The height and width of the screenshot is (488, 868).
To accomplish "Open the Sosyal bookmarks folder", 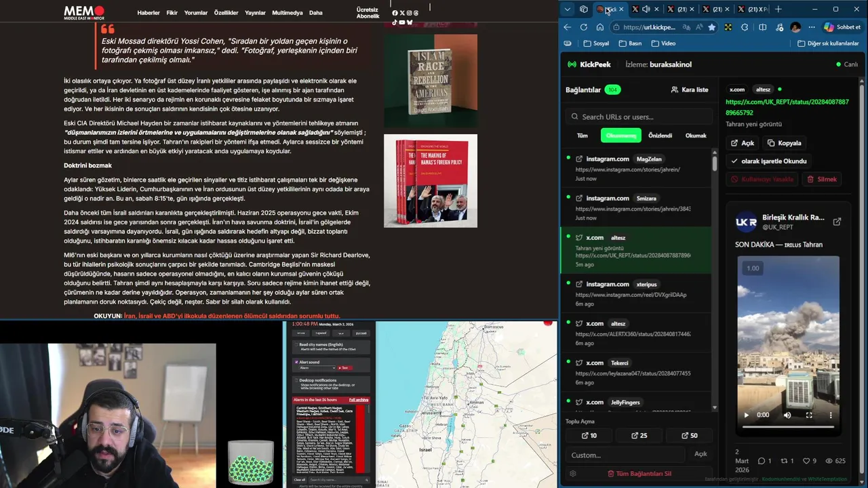I will (x=596, y=43).
